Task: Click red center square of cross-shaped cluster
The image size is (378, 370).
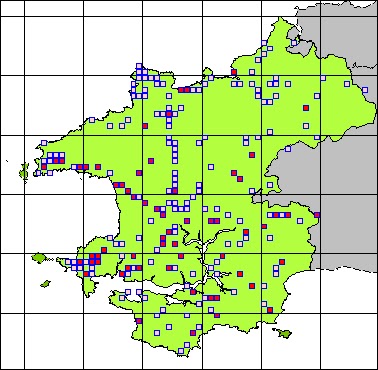Action: pos(169,114)
